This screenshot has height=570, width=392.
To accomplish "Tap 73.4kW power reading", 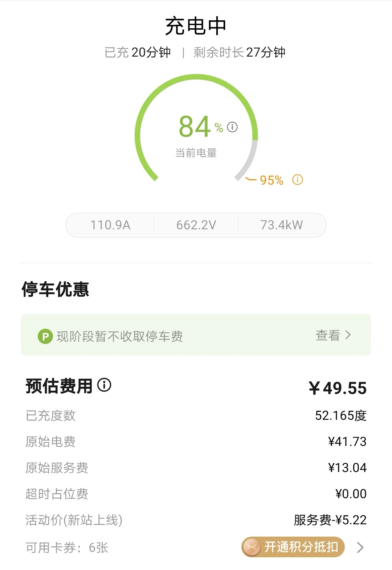I will click(282, 225).
